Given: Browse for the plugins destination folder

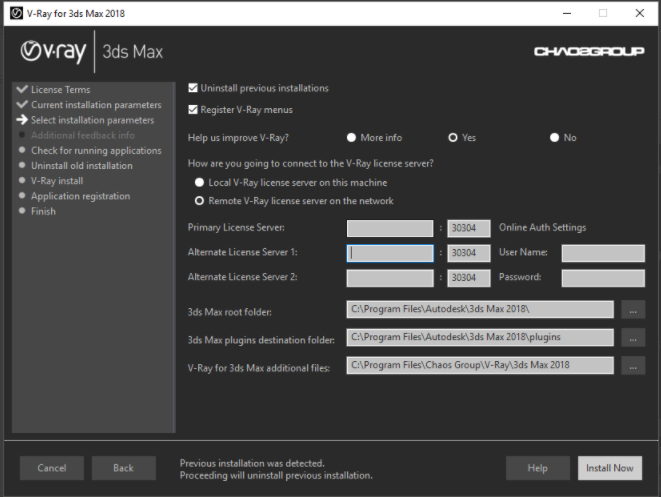Looking at the screenshot, I should click(x=633, y=337).
